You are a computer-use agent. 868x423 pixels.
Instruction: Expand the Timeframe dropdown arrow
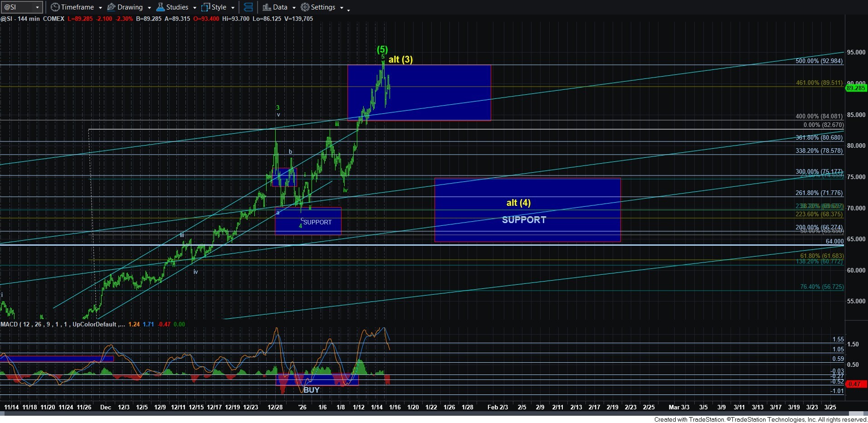coord(100,8)
